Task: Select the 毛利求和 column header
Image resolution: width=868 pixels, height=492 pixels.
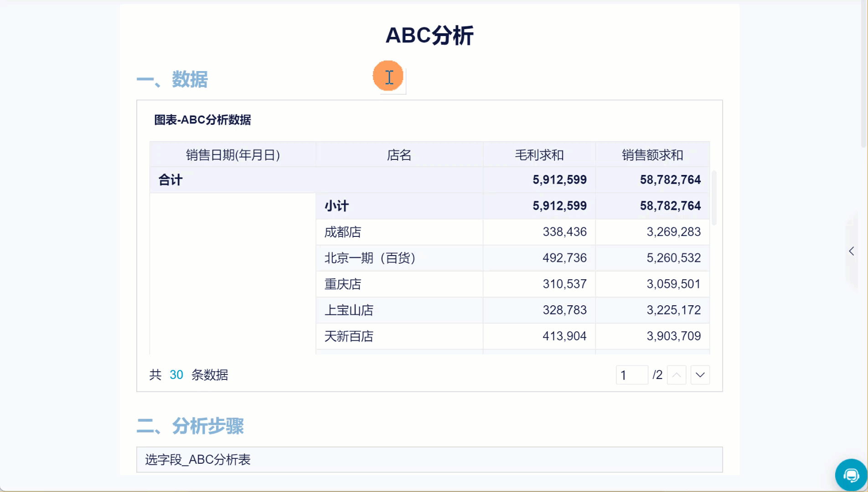Action: point(539,155)
